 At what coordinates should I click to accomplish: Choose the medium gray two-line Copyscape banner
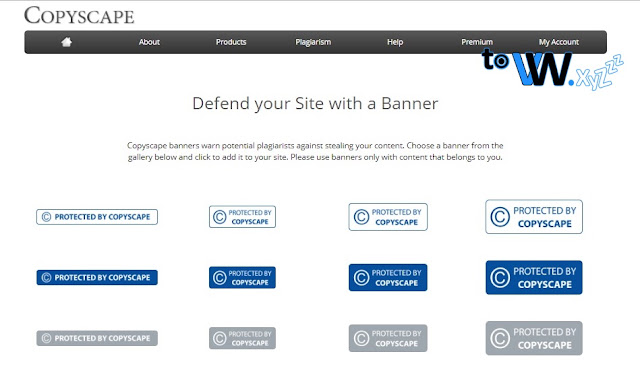pos(388,338)
